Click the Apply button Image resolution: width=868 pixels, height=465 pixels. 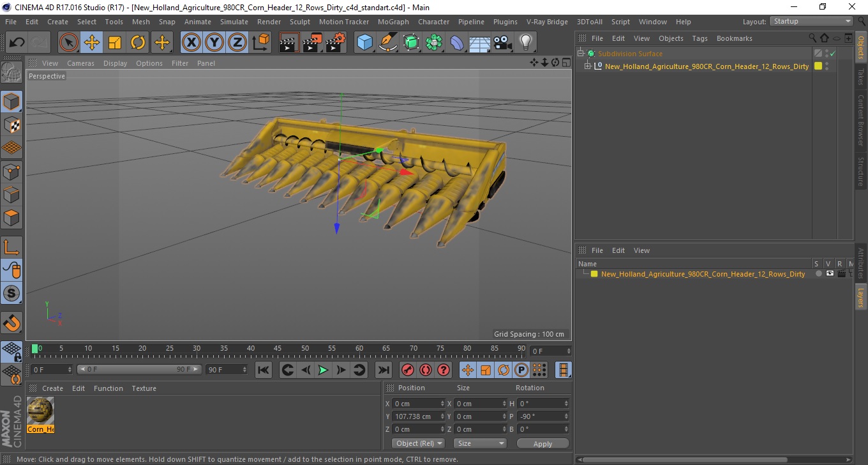coord(542,443)
